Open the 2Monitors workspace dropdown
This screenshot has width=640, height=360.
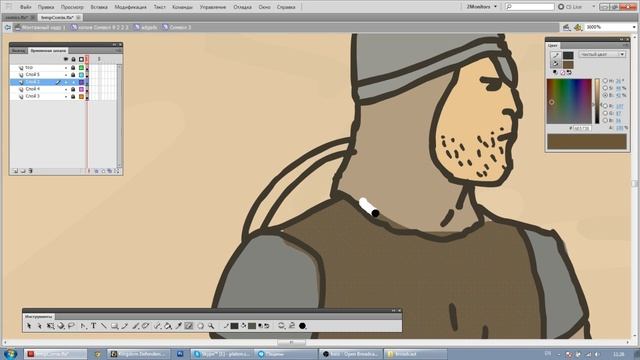pos(482,7)
